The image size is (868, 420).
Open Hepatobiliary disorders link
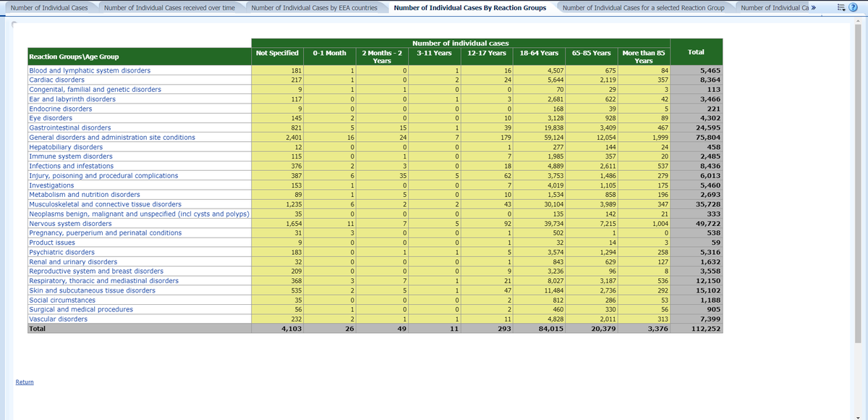coord(66,147)
